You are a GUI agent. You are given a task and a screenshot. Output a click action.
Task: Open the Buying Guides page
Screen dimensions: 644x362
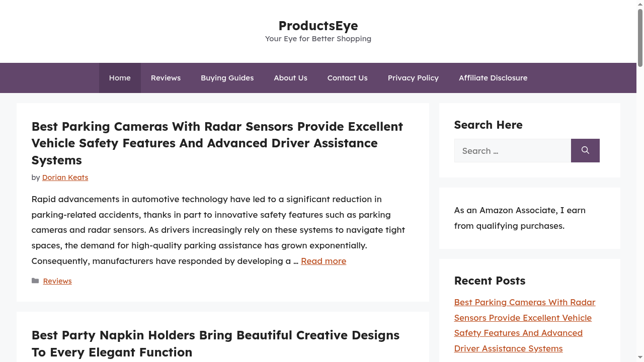click(227, 78)
